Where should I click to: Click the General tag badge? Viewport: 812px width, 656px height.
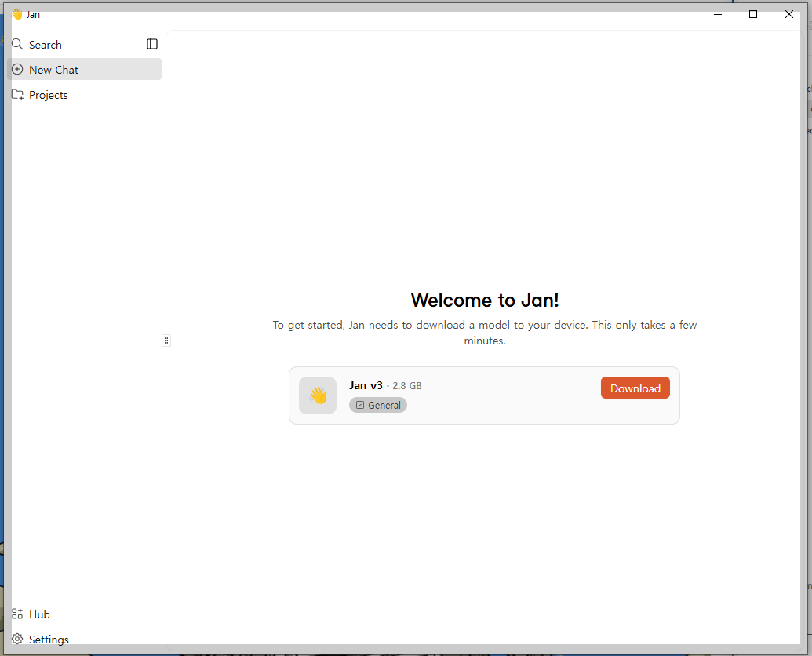click(378, 405)
